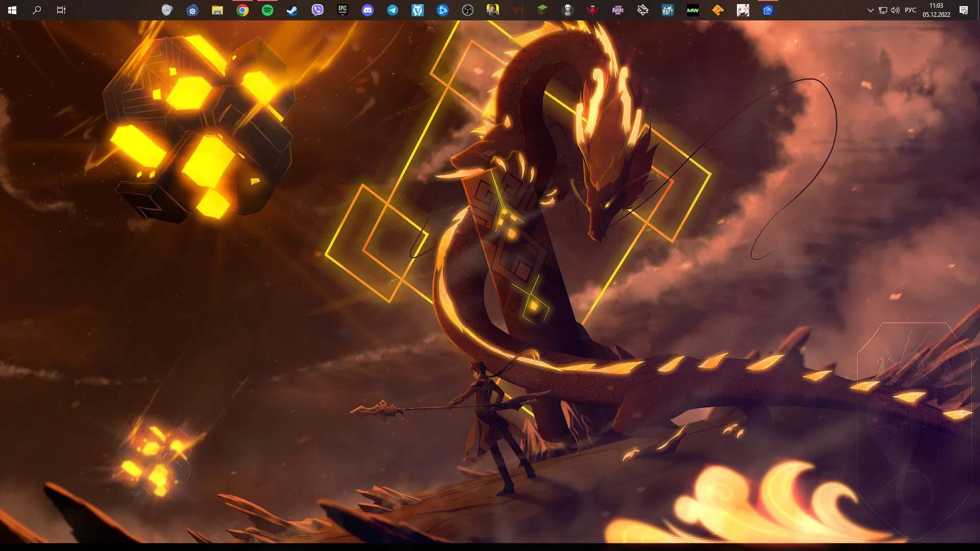The image size is (980, 551).
Task: Open the volume control tray icon
Action: tap(895, 10)
